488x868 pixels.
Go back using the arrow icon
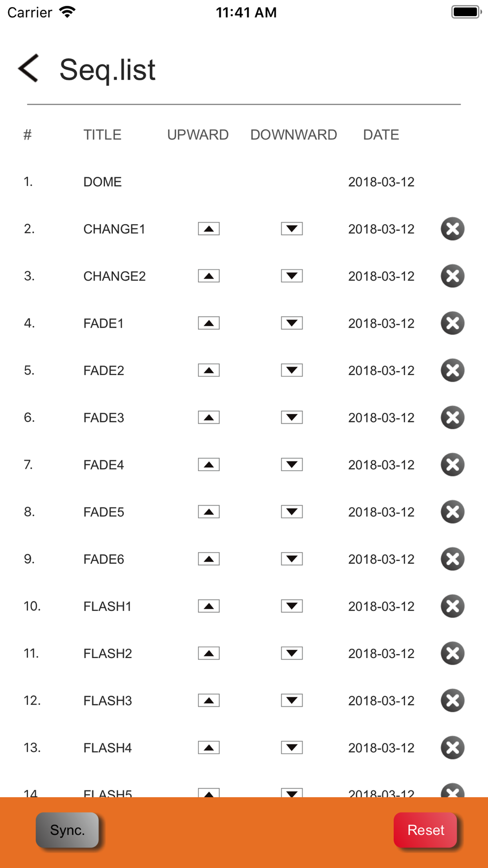(28, 68)
